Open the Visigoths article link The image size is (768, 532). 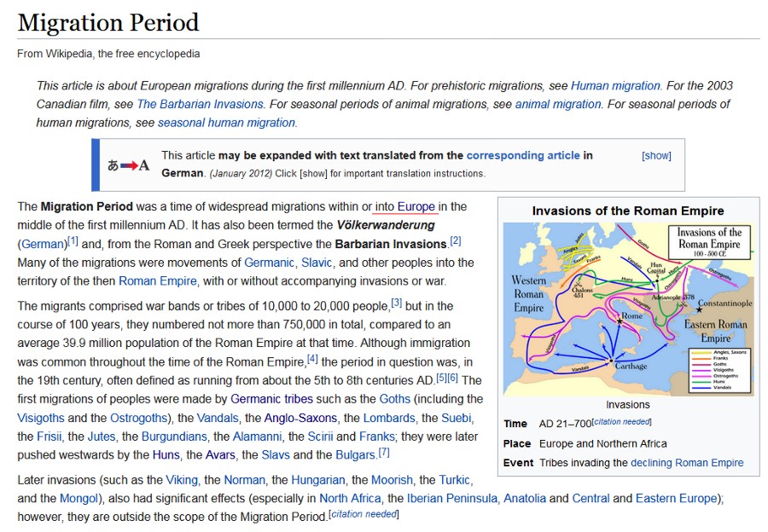pos(40,418)
